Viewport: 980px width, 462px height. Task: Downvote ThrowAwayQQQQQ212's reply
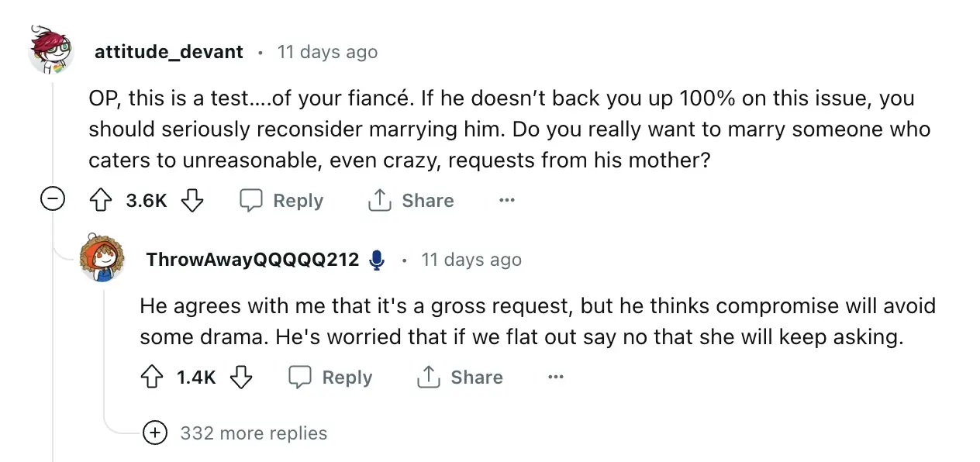(241, 378)
